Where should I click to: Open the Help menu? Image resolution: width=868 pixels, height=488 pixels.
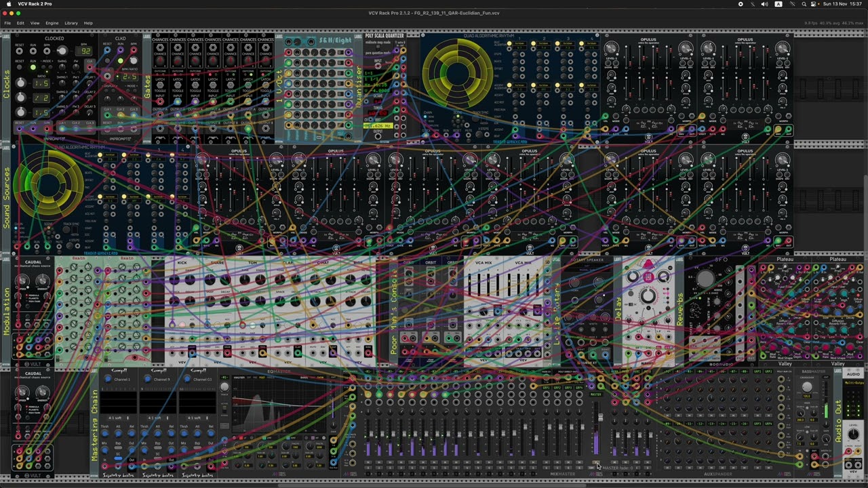coord(88,23)
